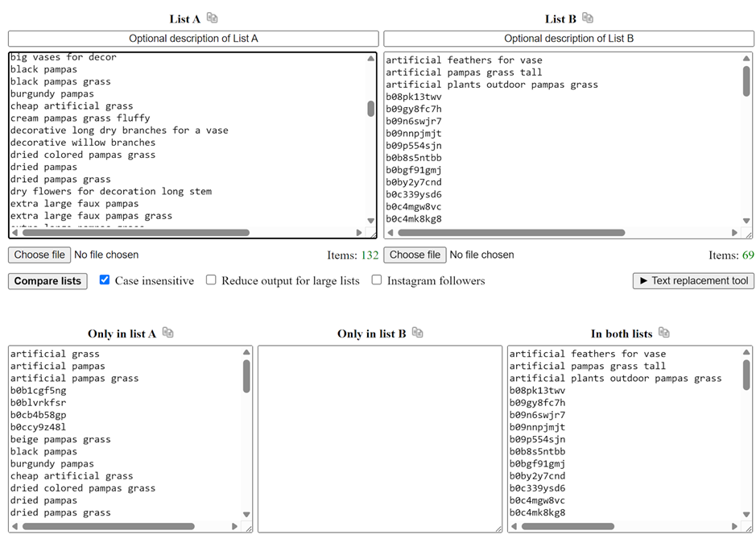Click Only in list A scroll up arrow
This screenshot has width=756, height=539.
246,352
